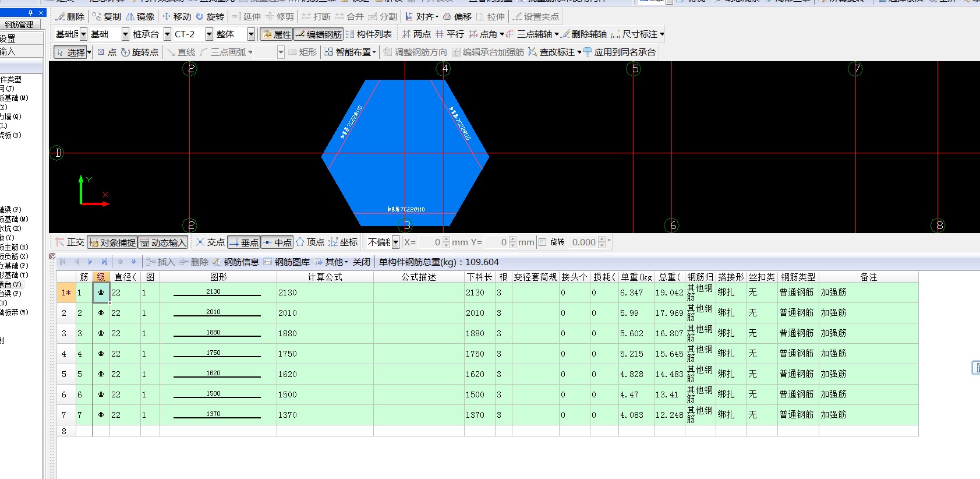Select the 钢筋管理 tab in left panel
980x479 pixels.
(x=20, y=24)
